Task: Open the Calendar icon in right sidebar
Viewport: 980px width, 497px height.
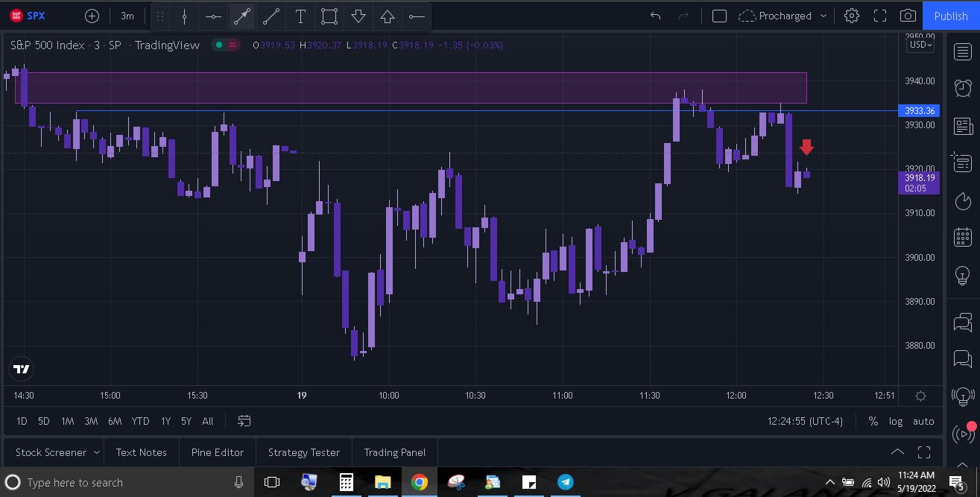Action: 962,238
